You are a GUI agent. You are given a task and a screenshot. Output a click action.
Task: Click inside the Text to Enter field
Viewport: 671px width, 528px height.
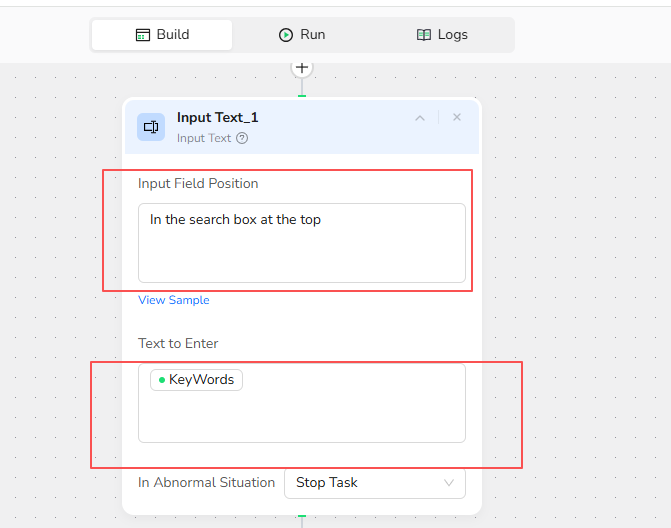[x=302, y=415]
